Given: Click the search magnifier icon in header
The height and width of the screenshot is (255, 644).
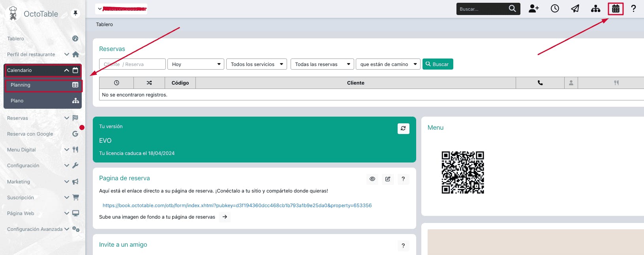Looking at the screenshot, I should pyautogui.click(x=513, y=8).
